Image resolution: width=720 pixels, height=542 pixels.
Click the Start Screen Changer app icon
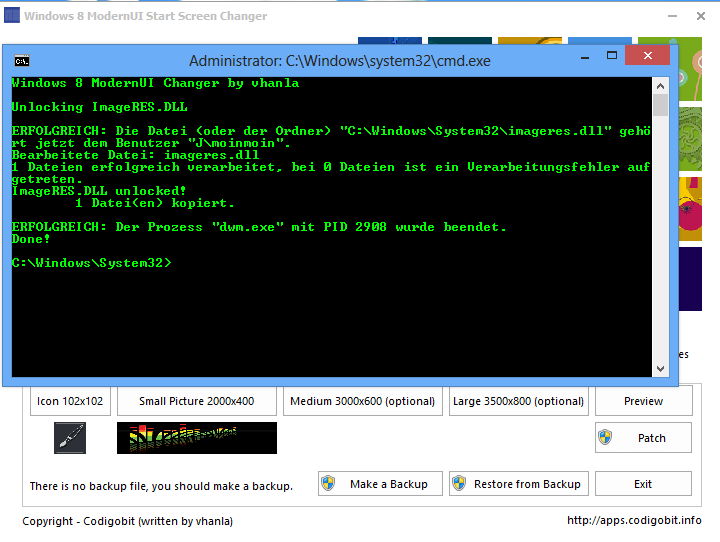coord(12,15)
